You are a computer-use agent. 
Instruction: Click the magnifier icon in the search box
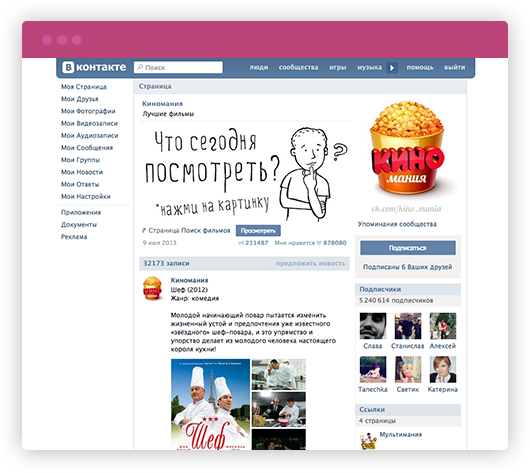click(140, 67)
